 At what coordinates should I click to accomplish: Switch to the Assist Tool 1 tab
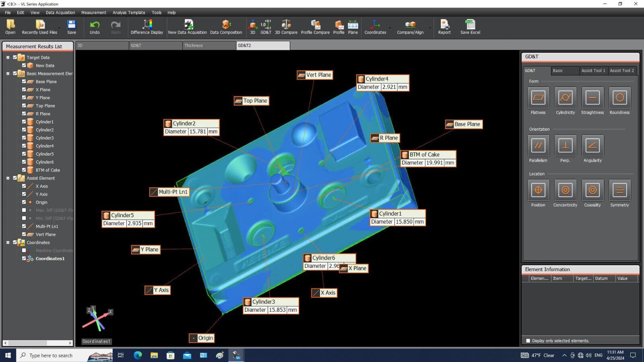(x=593, y=70)
